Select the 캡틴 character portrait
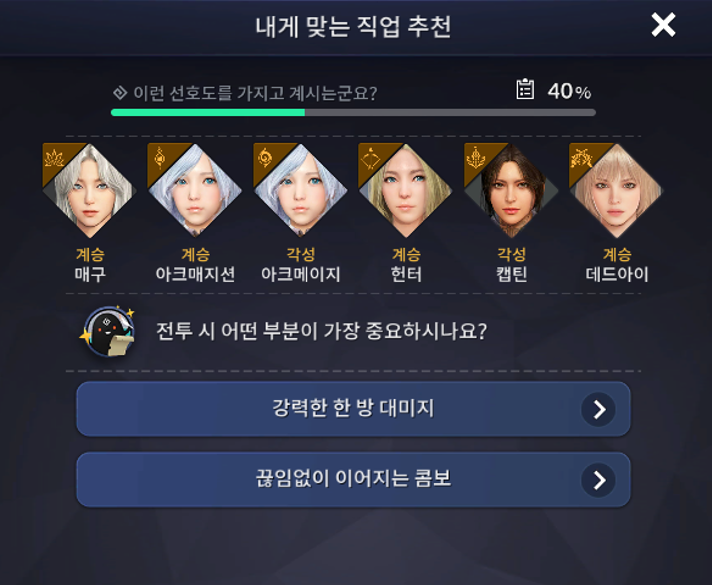The height and width of the screenshot is (585, 712). [511, 191]
